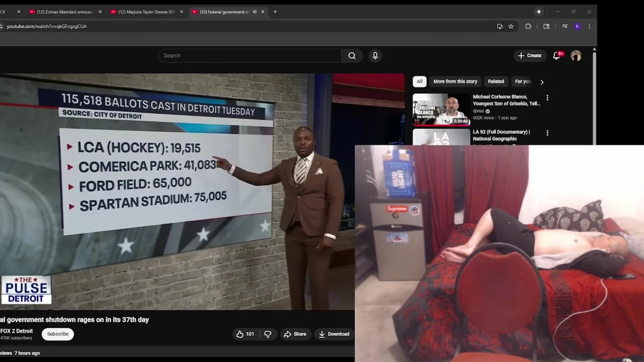Subscribe to FOX 2 Detroit channel

tap(58, 334)
